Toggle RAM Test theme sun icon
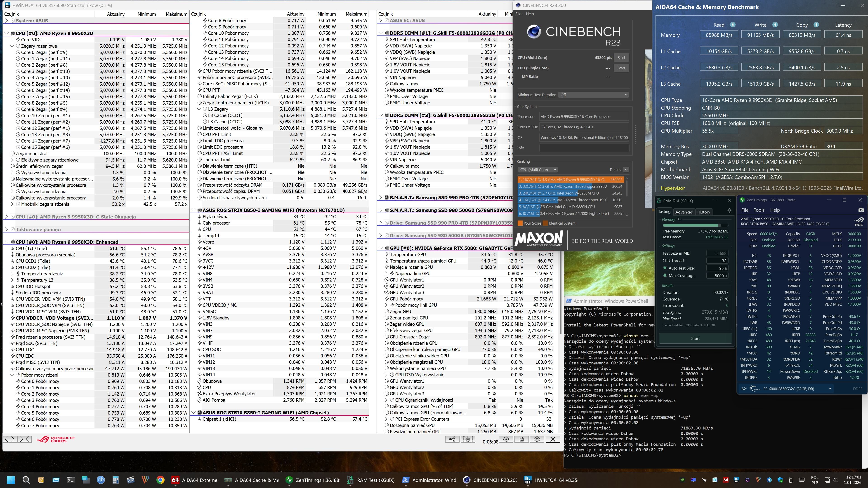Screen dimensions: 868x488 [x=729, y=211]
